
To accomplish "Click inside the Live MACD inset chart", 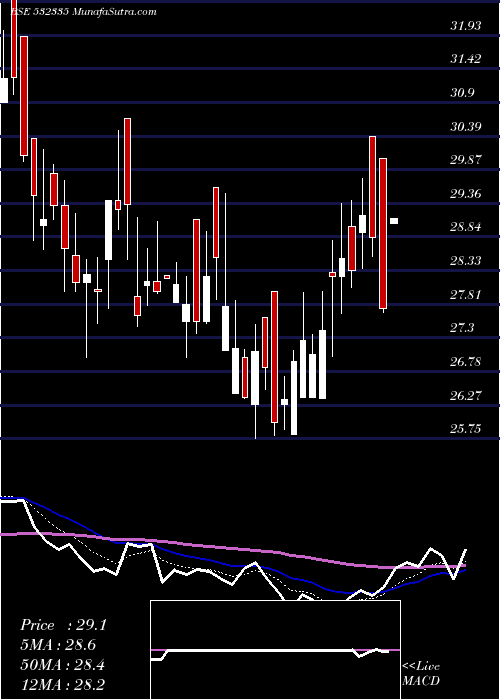I will click(275, 650).
